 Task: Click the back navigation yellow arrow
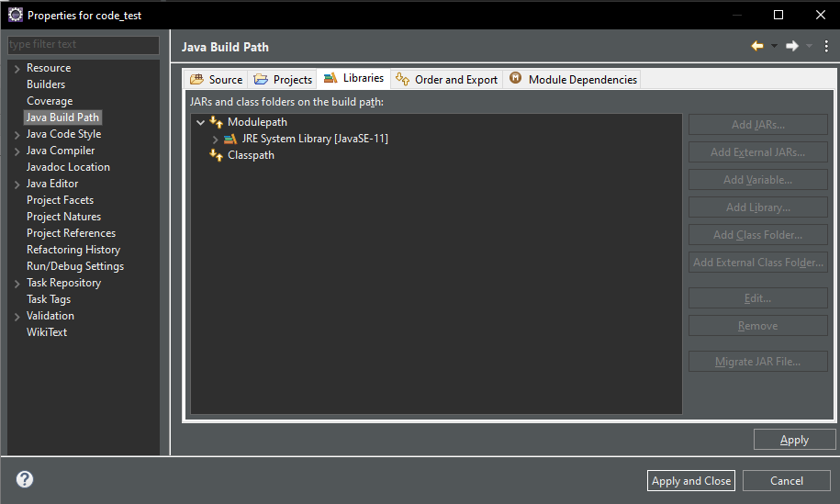[x=757, y=46]
